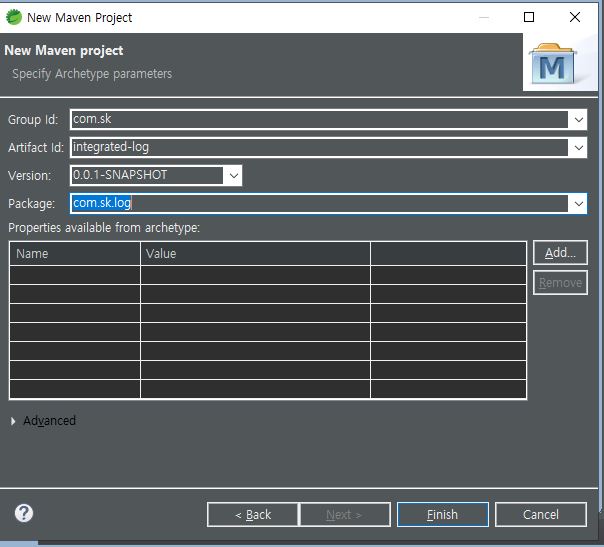Click the Spring leaf icon in title bar
This screenshot has width=604, height=547.
tap(14, 17)
